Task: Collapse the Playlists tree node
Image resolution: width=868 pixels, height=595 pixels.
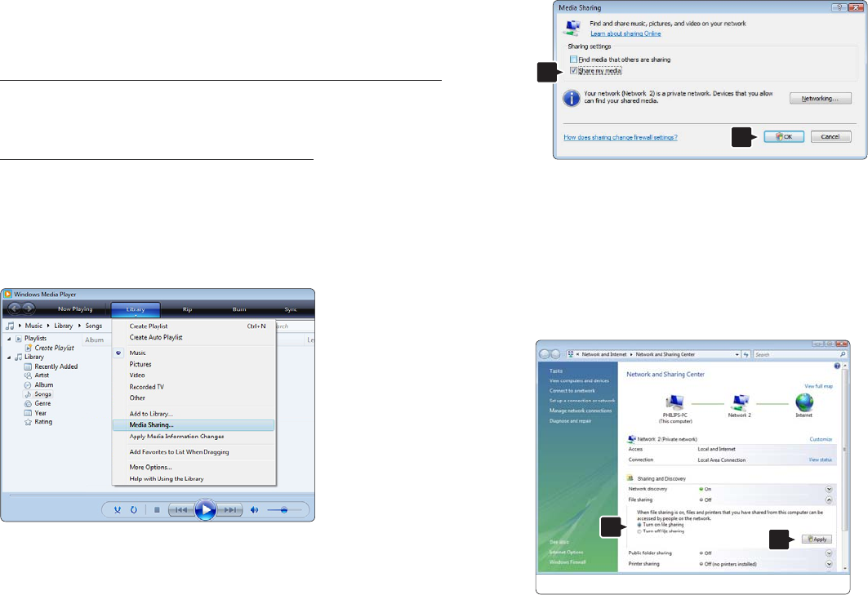Action: tap(9, 338)
